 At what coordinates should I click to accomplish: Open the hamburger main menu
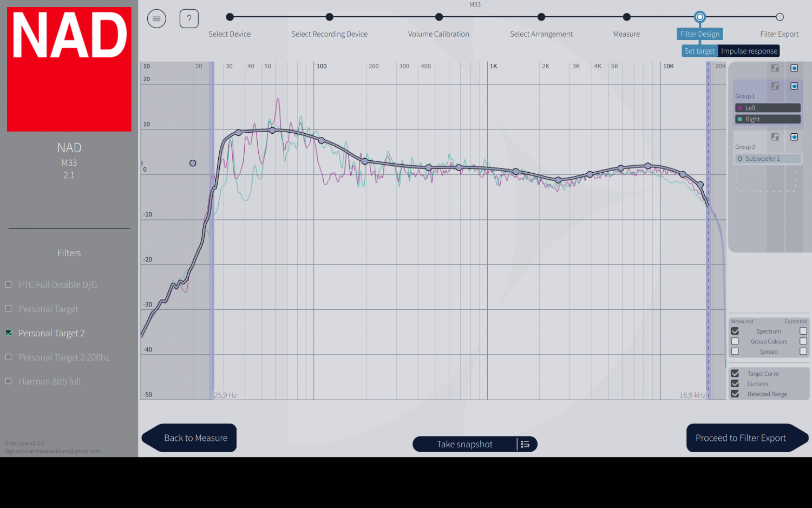pyautogui.click(x=156, y=19)
